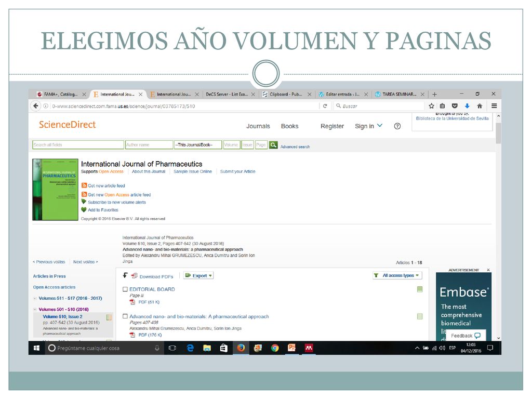Click the Volume search field
Image resolution: width=532 pixels, height=399 pixels.
pos(232,145)
